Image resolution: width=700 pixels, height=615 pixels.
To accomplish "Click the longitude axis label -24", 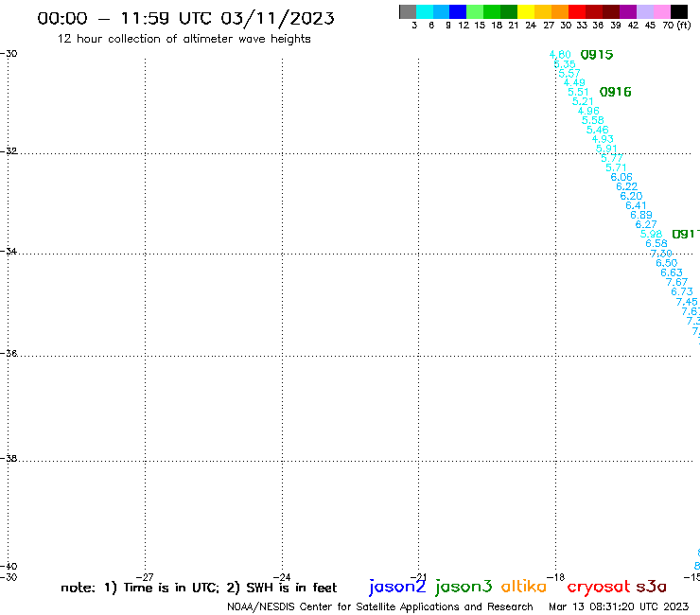I will pos(282,577).
